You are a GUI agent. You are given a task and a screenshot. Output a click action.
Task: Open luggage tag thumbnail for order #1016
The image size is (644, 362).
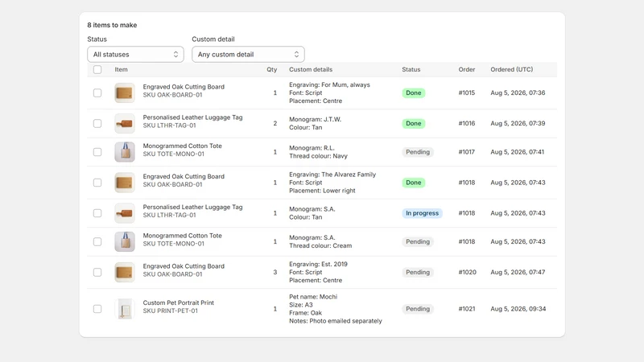coord(125,124)
